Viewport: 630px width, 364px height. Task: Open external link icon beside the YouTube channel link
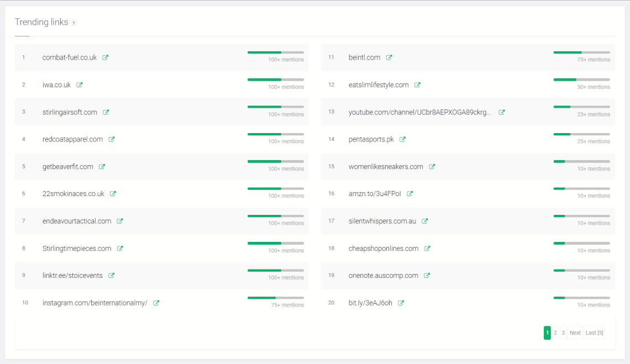click(x=502, y=112)
